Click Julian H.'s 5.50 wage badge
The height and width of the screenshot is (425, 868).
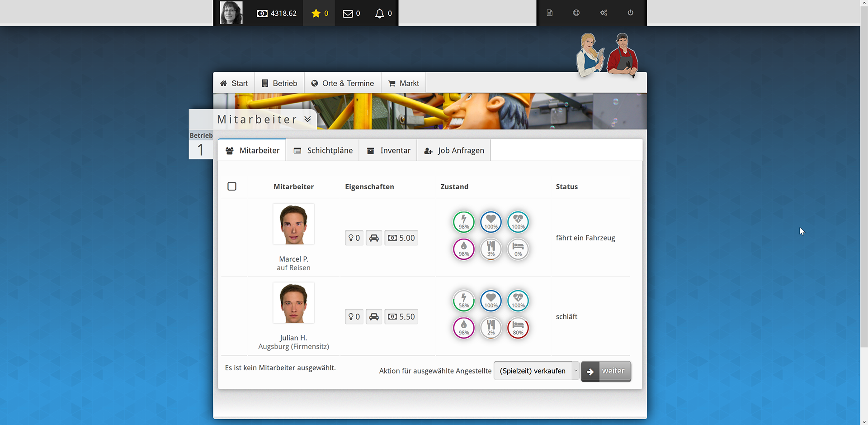[401, 317]
